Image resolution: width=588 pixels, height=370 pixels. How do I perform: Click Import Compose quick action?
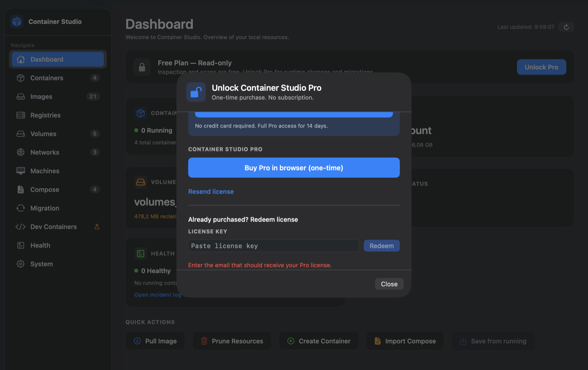tap(405, 341)
